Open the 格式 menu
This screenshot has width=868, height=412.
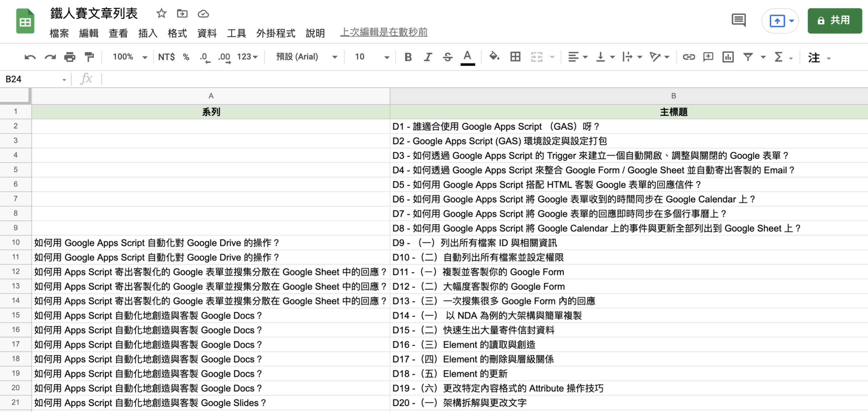point(177,33)
